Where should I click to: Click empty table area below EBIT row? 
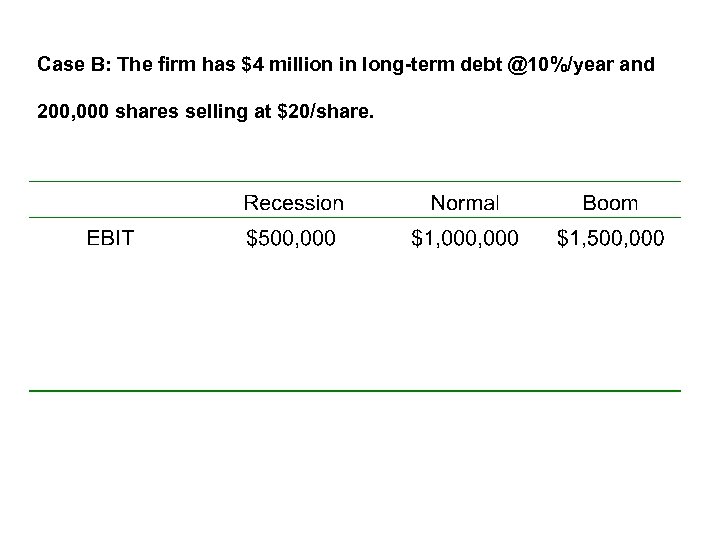(355, 320)
